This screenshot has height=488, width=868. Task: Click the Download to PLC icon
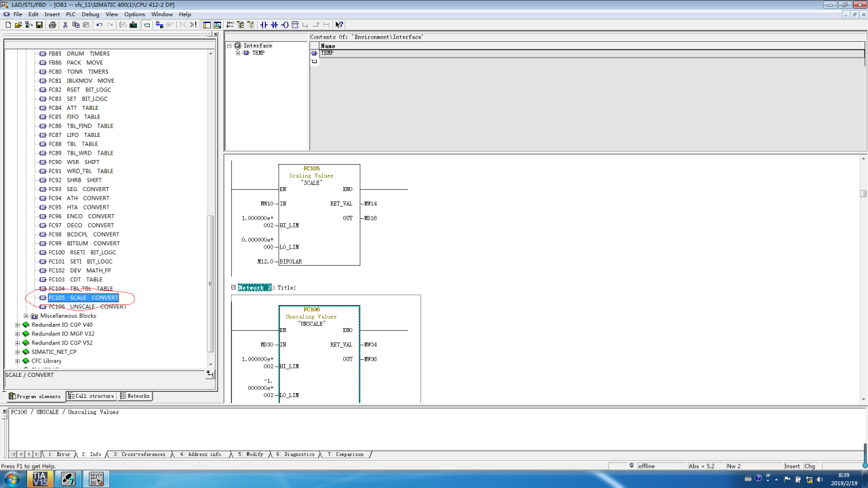pyautogui.click(x=134, y=24)
